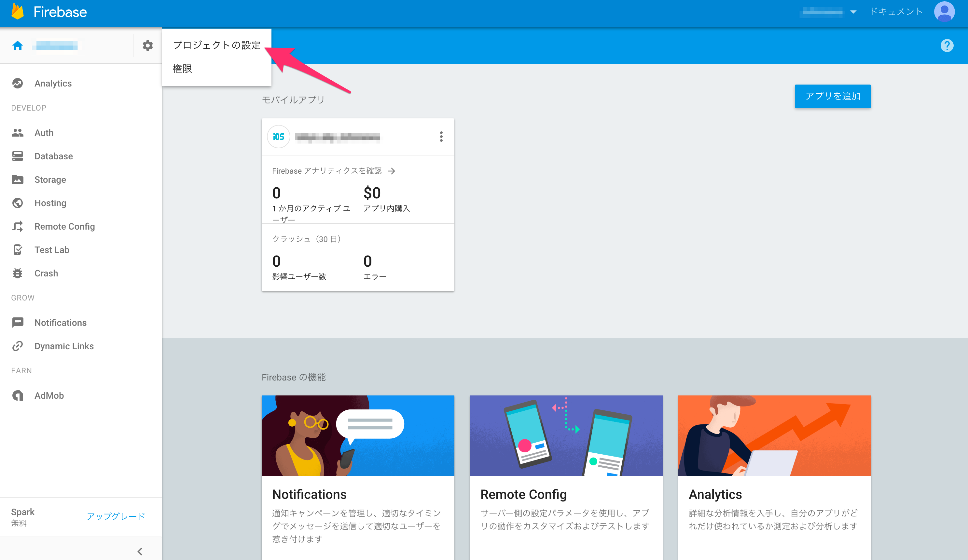Click the settings gear icon
Image resolution: width=968 pixels, height=560 pixels.
click(x=148, y=46)
